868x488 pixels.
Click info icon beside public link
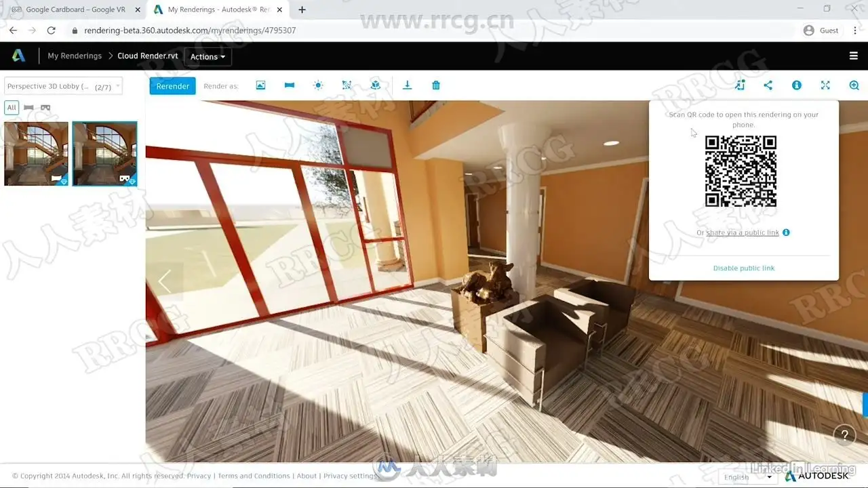click(x=786, y=232)
